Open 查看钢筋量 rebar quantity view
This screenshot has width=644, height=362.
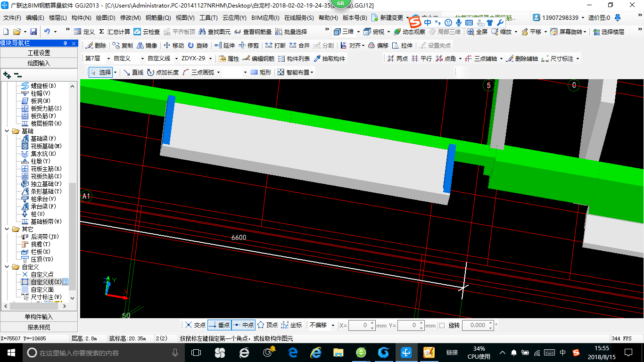pos(253,32)
